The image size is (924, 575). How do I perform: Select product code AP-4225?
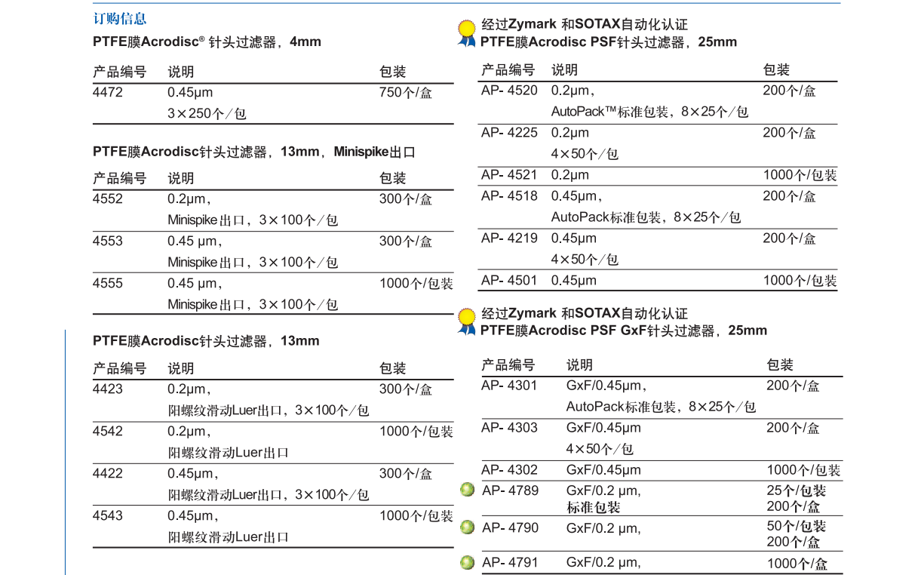tap(510, 133)
